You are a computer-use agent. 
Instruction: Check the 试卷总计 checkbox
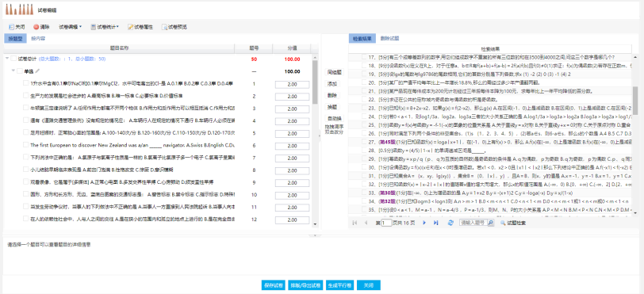[13, 59]
